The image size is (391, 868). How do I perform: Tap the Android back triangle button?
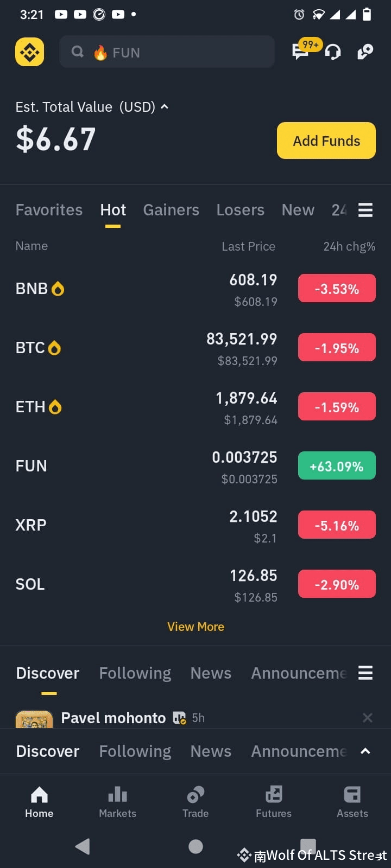pyautogui.click(x=83, y=846)
